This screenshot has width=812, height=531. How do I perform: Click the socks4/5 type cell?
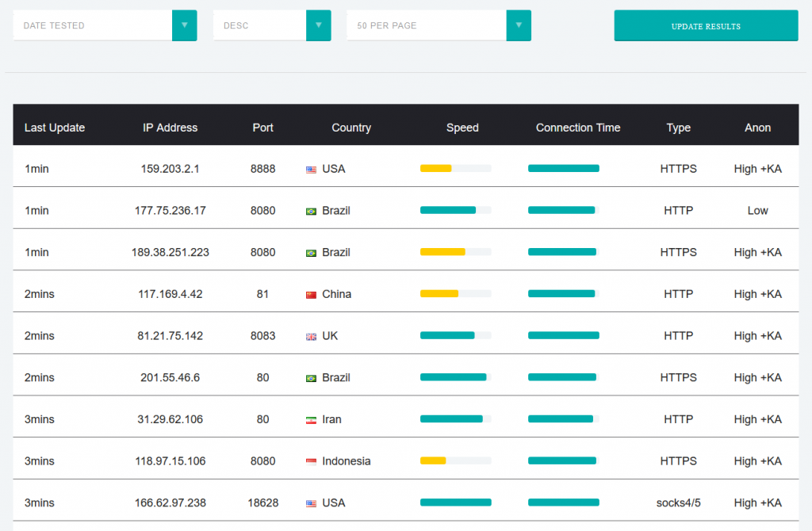point(679,503)
